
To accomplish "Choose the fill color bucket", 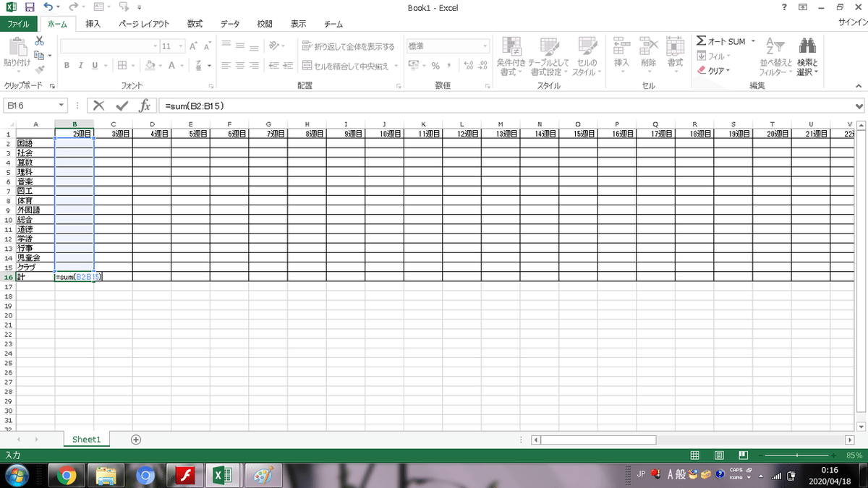I will (x=150, y=65).
